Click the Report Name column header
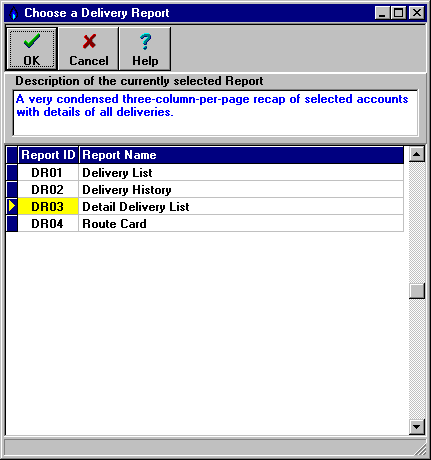The image size is (431, 460). click(241, 155)
